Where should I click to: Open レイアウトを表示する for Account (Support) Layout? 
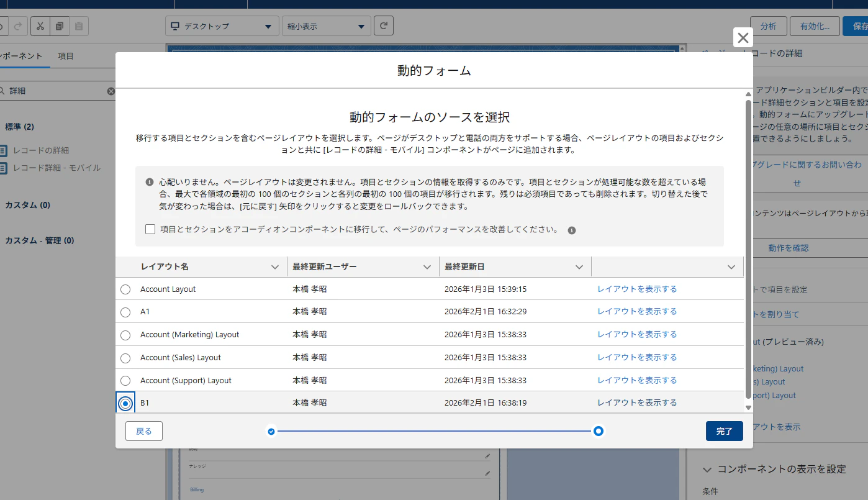tap(637, 380)
